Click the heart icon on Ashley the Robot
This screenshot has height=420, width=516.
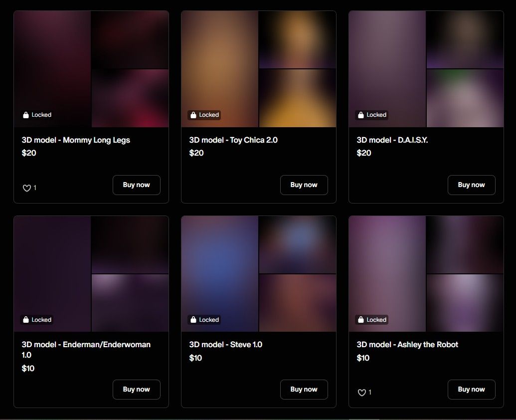point(361,393)
